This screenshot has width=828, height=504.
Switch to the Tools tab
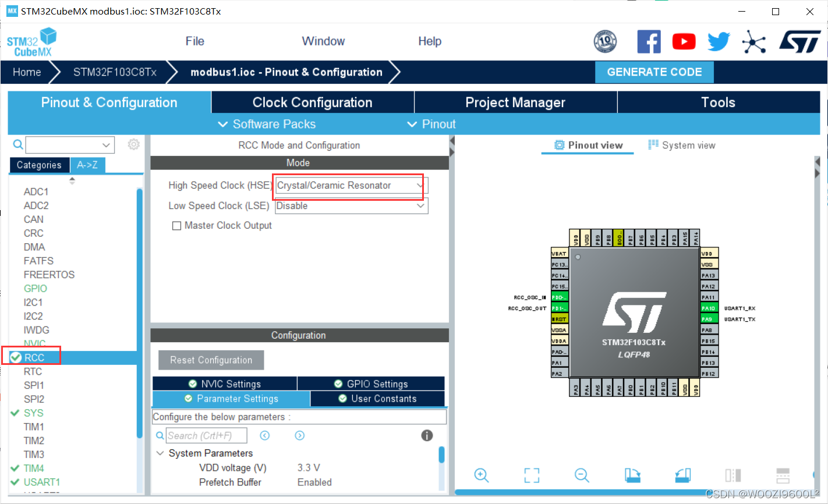coord(719,102)
